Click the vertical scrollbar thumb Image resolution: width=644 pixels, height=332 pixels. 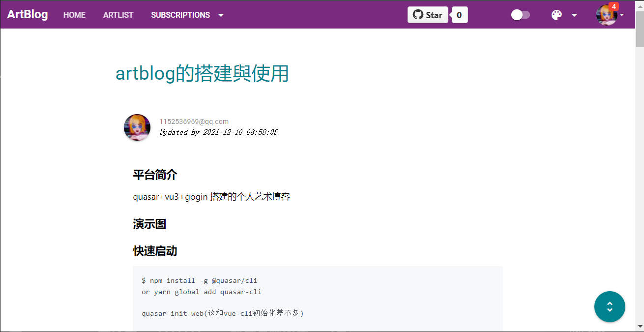640,28
